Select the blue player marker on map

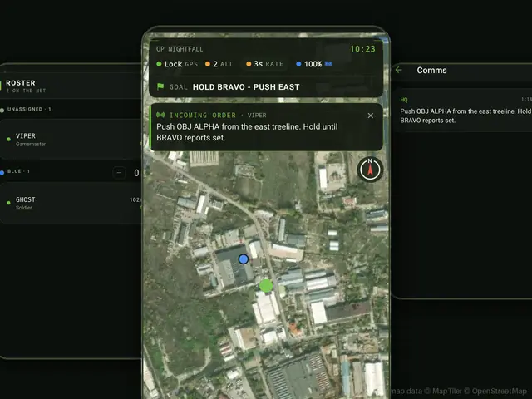(244, 259)
